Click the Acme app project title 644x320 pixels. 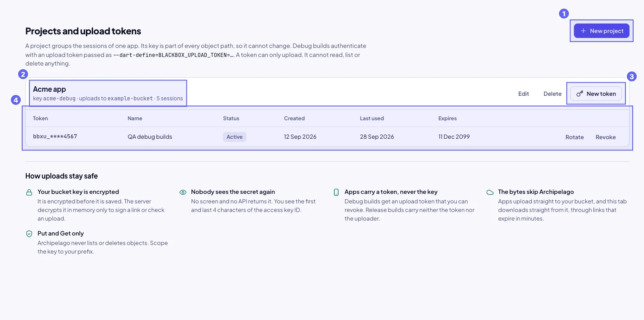[50, 89]
